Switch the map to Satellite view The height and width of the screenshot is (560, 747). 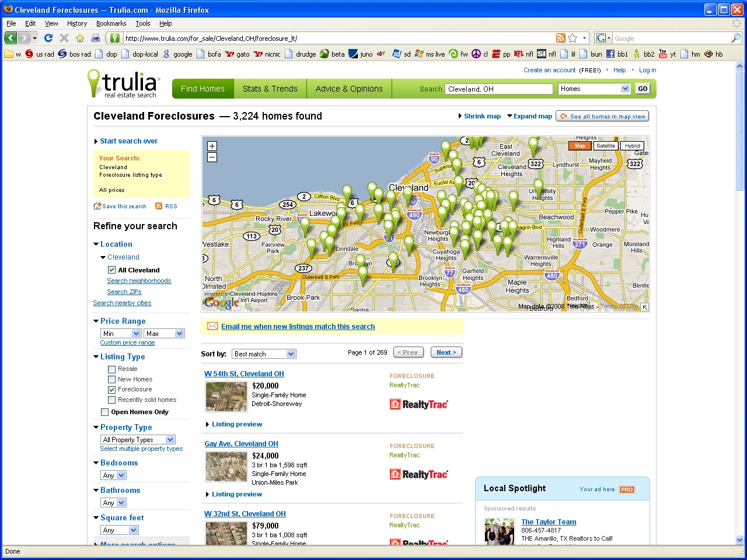[605, 146]
